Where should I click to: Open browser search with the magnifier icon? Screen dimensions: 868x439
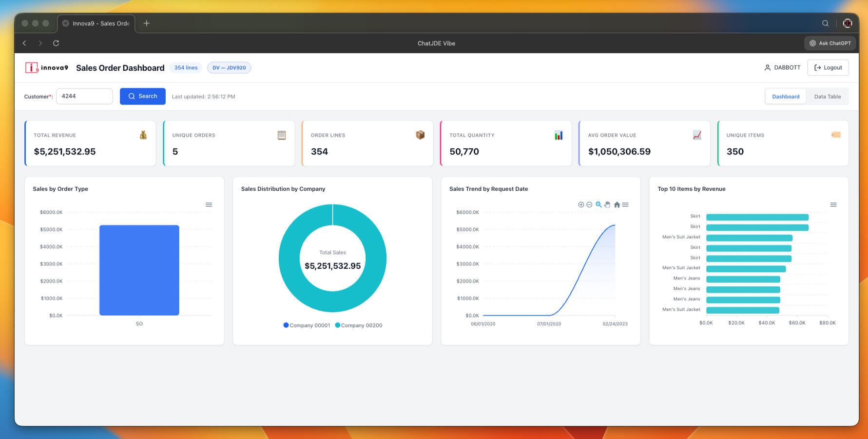pyautogui.click(x=826, y=23)
